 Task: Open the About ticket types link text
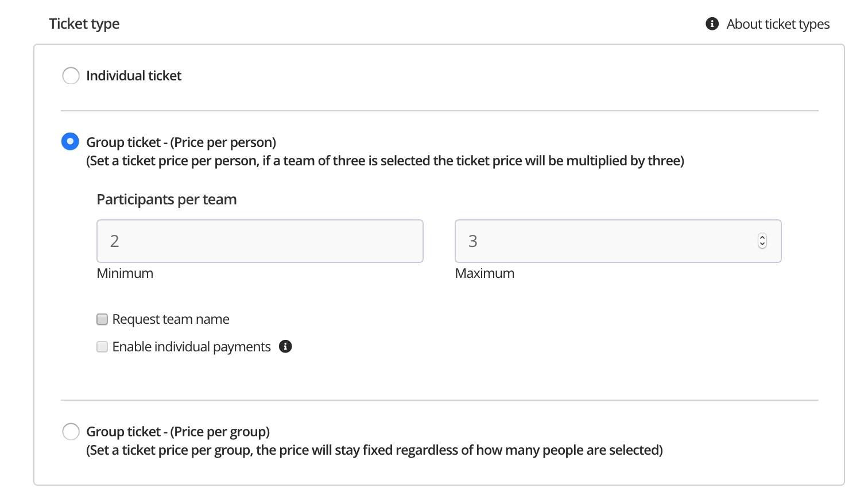click(x=778, y=24)
